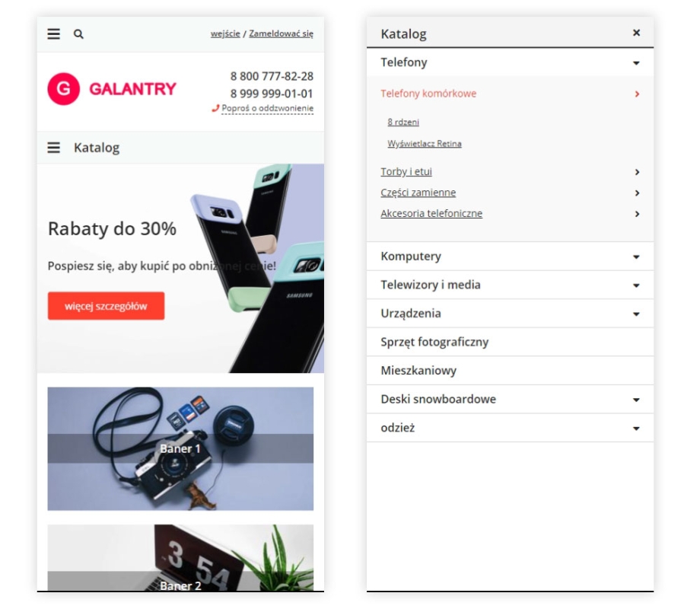Open Katalog via its hamburger icon
Image resolution: width=700 pixels, height=609 pixels.
[53, 148]
